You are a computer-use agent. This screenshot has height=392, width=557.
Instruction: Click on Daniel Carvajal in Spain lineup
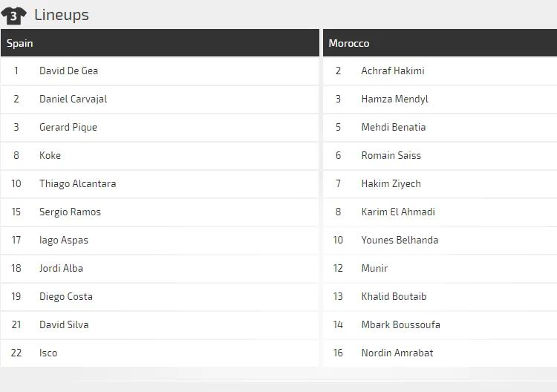pos(73,99)
